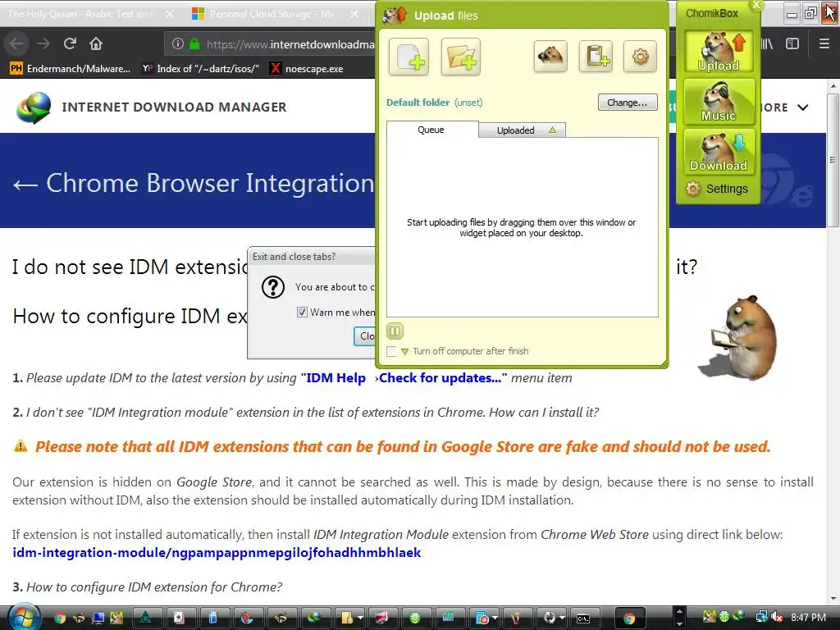Screen dimensions: 840x630
Task: Expand the arrow next to Turn off computer
Action: tap(405, 352)
